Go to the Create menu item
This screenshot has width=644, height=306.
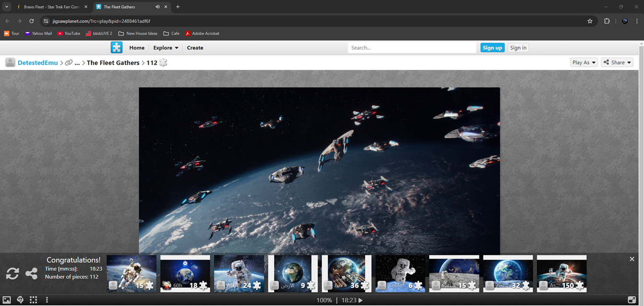click(x=195, y=48)
